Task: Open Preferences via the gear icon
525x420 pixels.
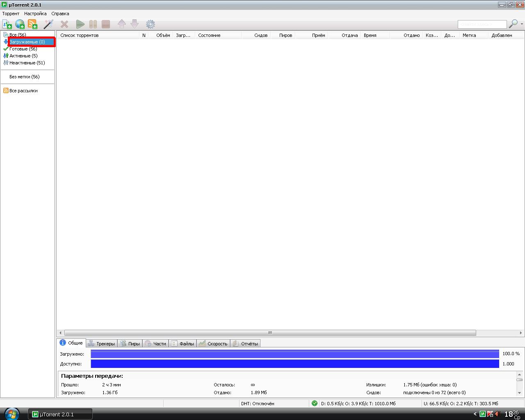Action: pos(151,24)
